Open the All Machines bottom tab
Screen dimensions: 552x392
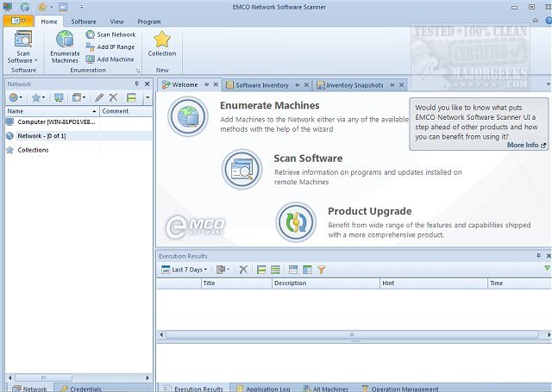click(x=326, y=389)
